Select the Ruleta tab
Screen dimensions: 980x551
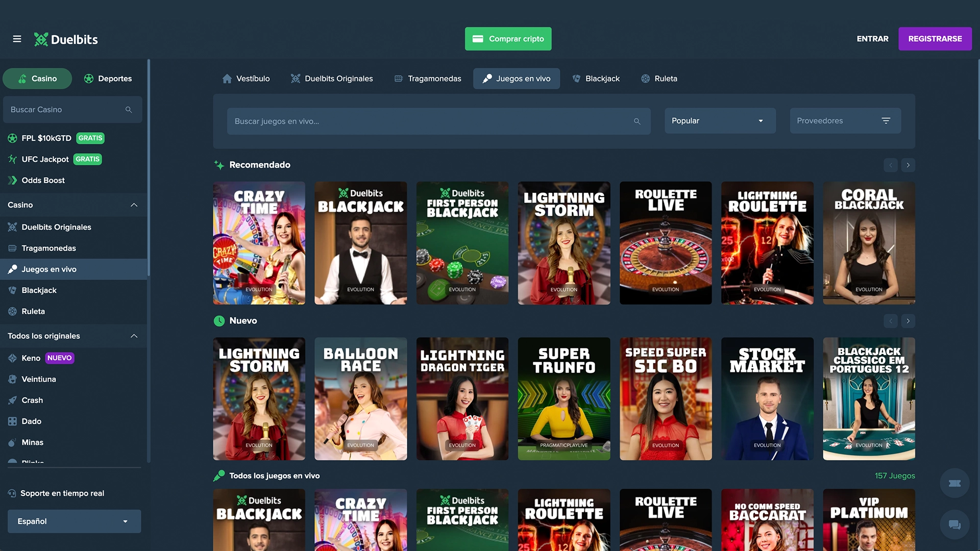pyautogui.click(x=659, y=79)
